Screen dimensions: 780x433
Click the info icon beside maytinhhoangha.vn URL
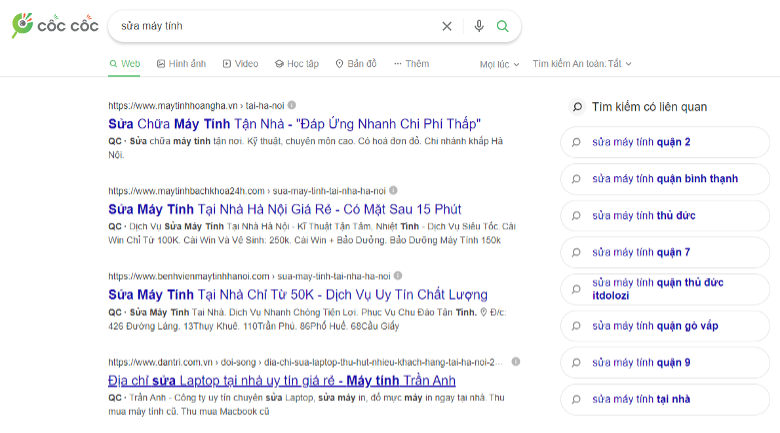tap(292, 105)
